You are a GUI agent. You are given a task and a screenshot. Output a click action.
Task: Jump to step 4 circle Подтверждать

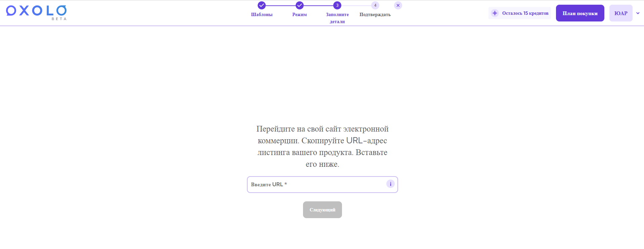(x=375, y=5)
